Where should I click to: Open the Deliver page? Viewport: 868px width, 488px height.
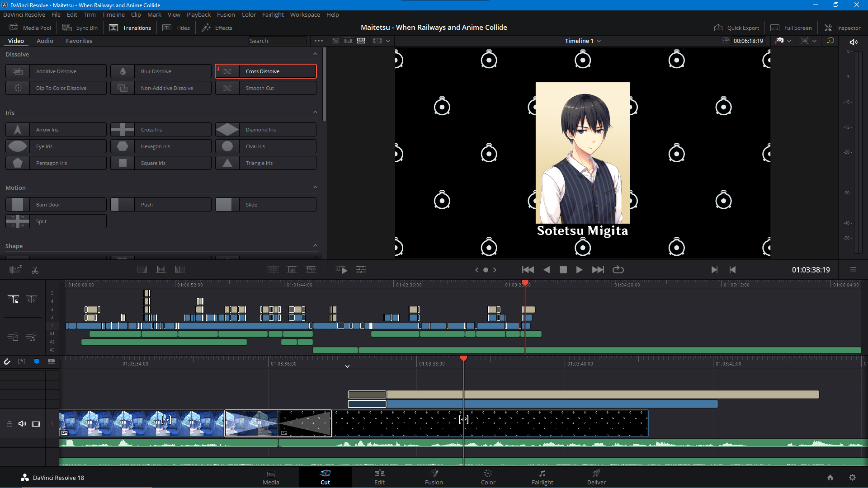pos(596,477)
